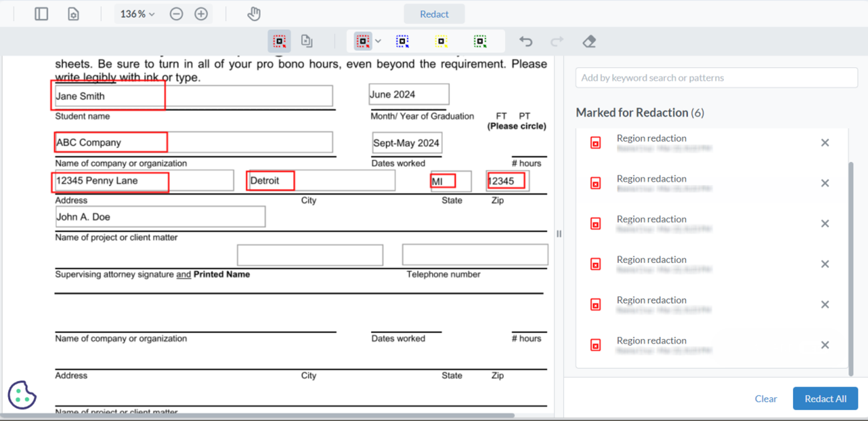Image resolution: width=868 pixels, height=421 pixels.
Task: Switch to the Redact tab
Action: (434, 14)
